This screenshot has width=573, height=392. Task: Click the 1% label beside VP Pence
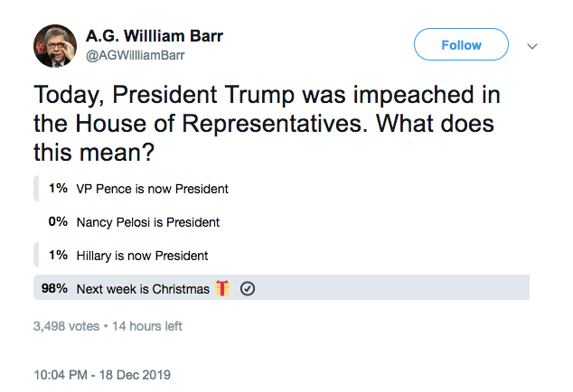(59, 189)
